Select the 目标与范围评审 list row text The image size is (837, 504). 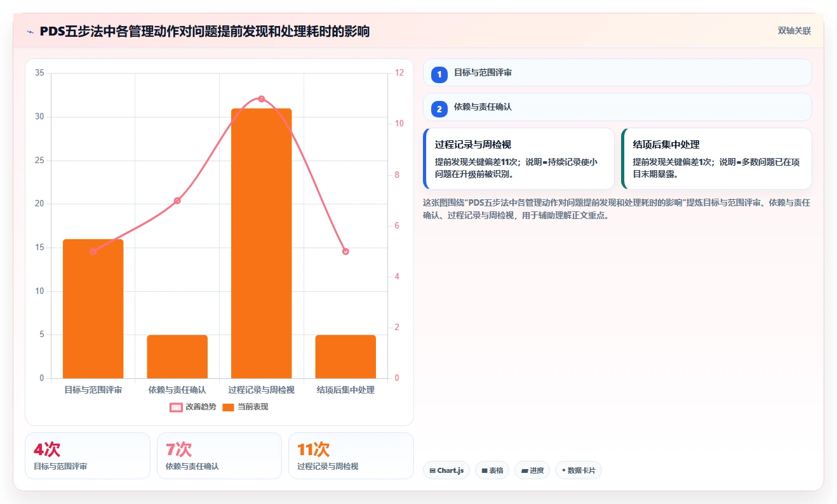tap(483, 72)
